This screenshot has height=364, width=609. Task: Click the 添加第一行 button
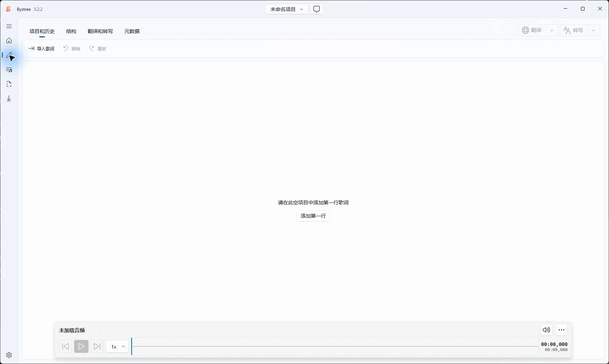[x=313, y=216]
